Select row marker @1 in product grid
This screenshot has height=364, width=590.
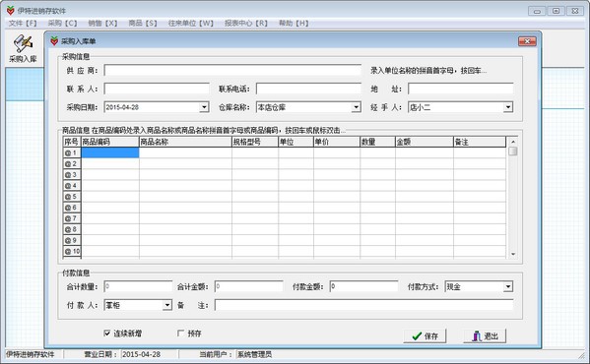point(72,152)
